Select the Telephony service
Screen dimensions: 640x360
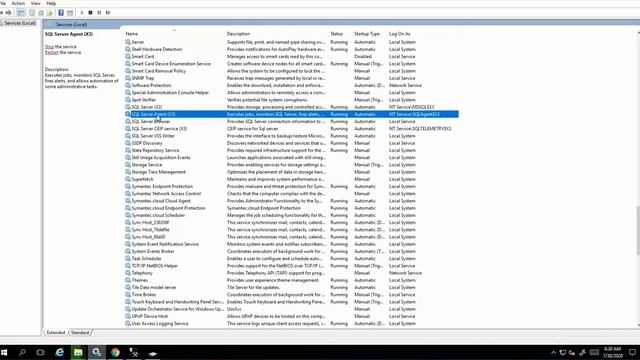click(292, 273)
